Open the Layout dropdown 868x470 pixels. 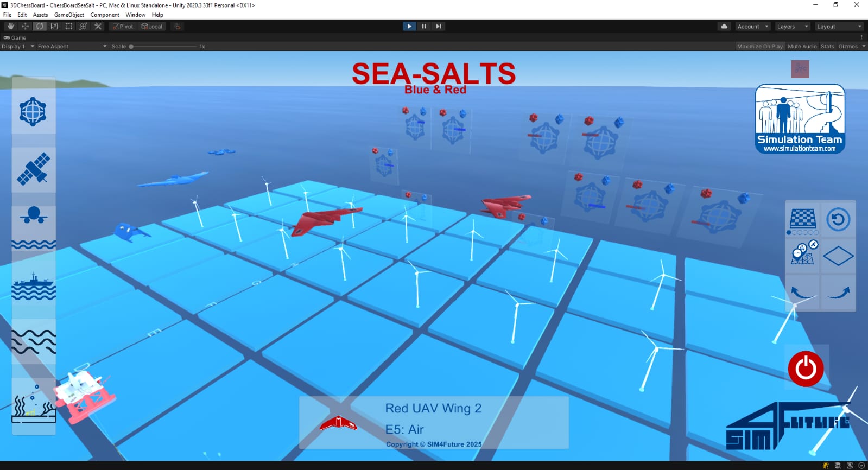[839, 27]
